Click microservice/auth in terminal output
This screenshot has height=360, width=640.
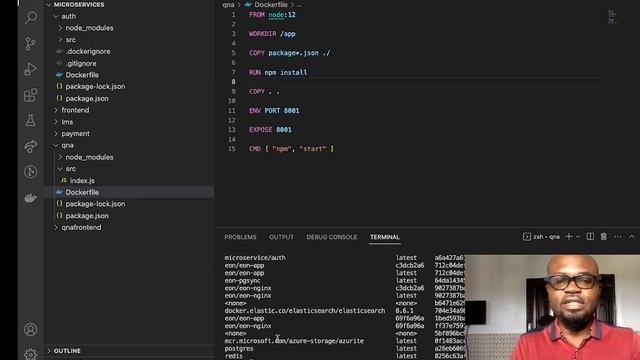255,258
